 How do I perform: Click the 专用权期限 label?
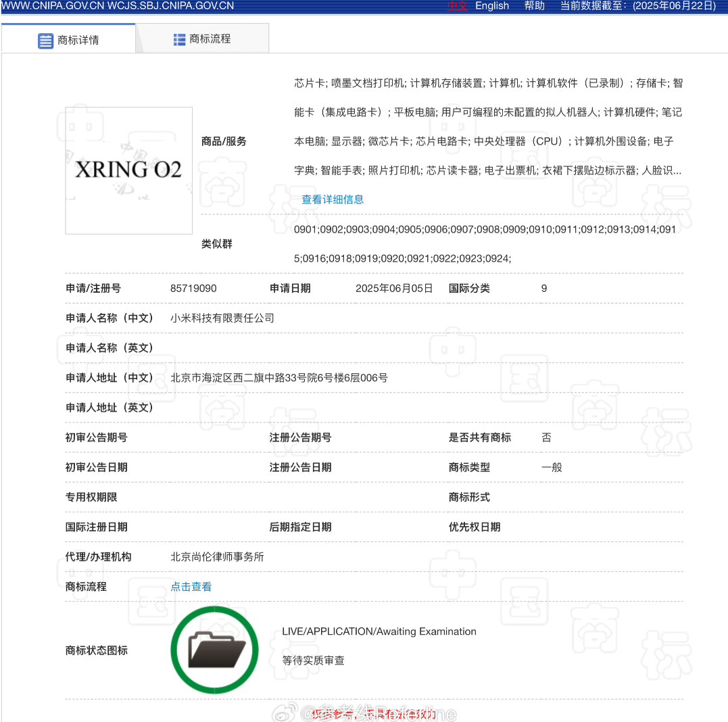91,498
